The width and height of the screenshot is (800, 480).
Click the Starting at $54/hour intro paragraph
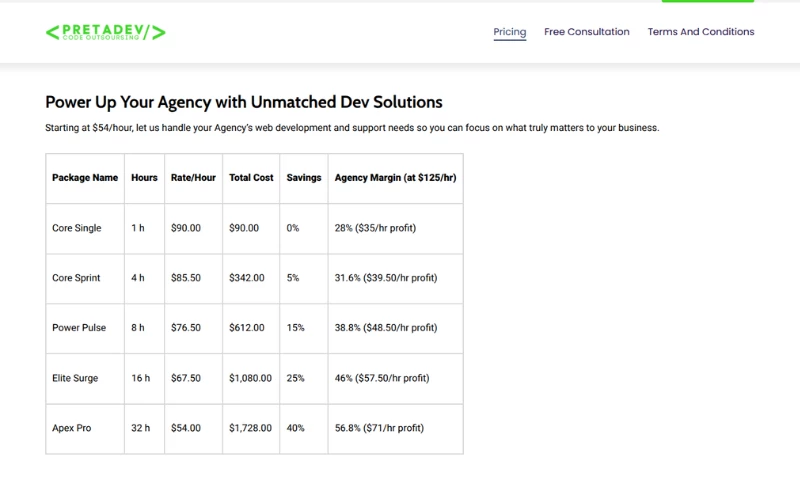point(352,128)
